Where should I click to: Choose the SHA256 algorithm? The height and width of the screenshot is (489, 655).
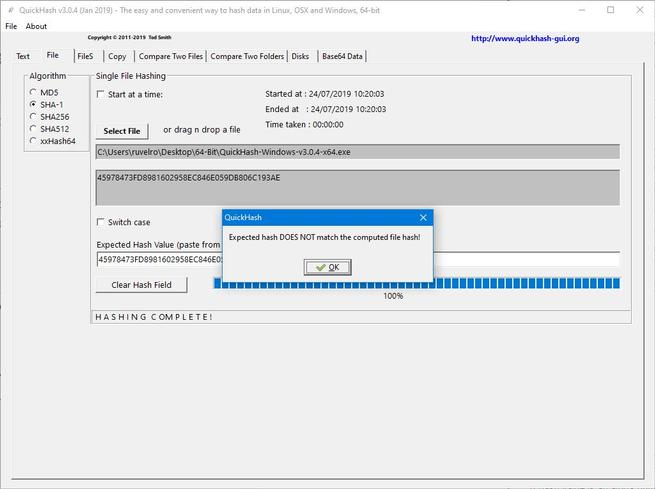49,117
